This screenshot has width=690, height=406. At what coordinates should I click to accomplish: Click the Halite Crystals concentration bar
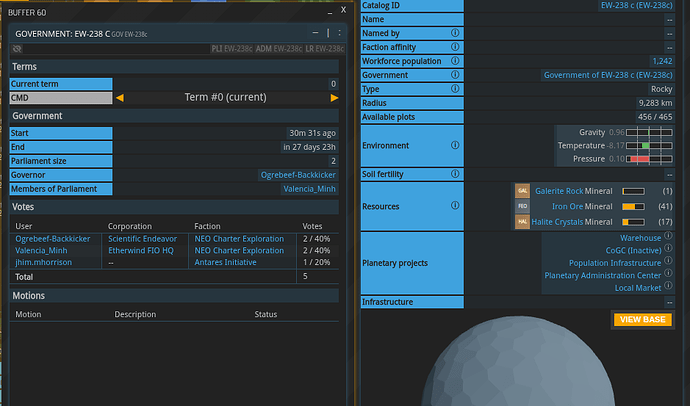tap(633, 222)
